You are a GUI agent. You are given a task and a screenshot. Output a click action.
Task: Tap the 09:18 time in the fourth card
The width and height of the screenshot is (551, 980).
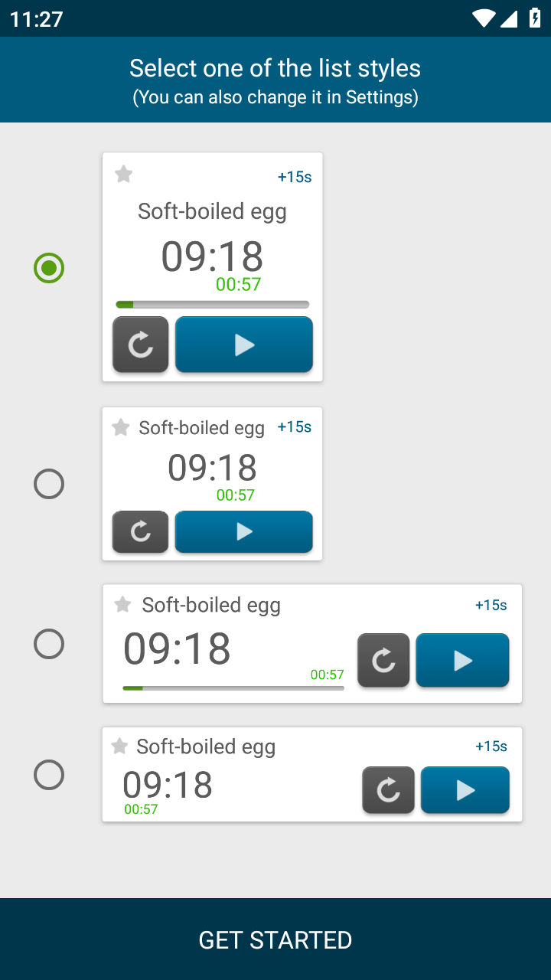coord(168,785)
